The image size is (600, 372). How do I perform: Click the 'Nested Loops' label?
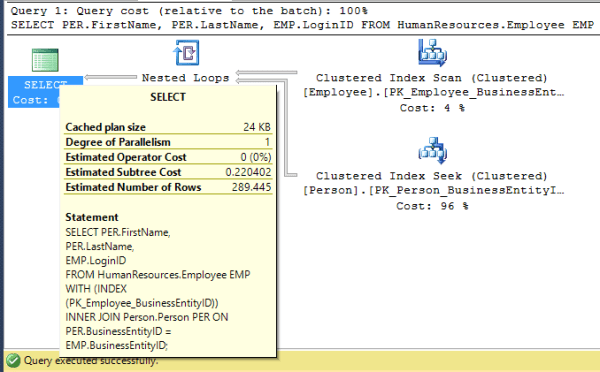(186, 78)
